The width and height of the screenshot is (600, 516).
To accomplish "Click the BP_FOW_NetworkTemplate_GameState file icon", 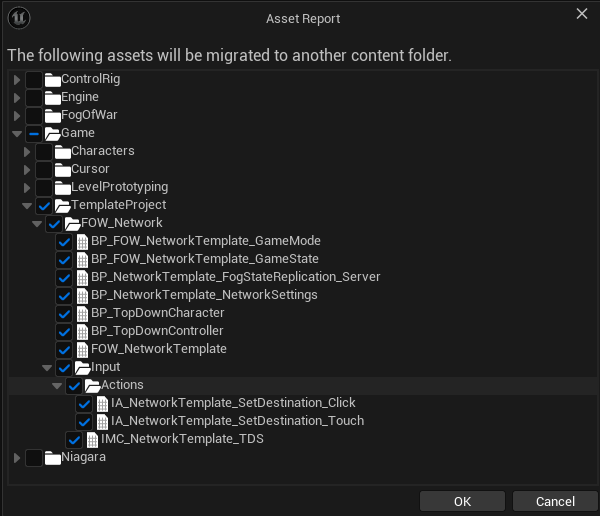I will (82, 260).
